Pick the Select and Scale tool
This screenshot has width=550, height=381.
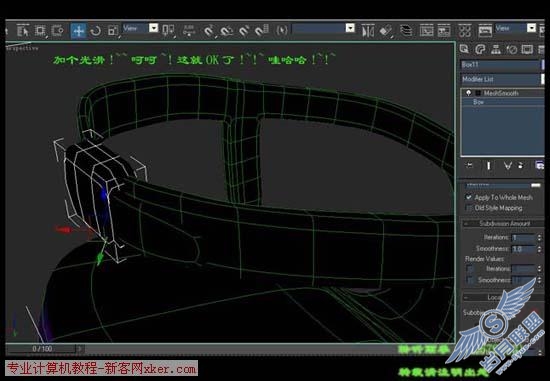tap(113, 31)
